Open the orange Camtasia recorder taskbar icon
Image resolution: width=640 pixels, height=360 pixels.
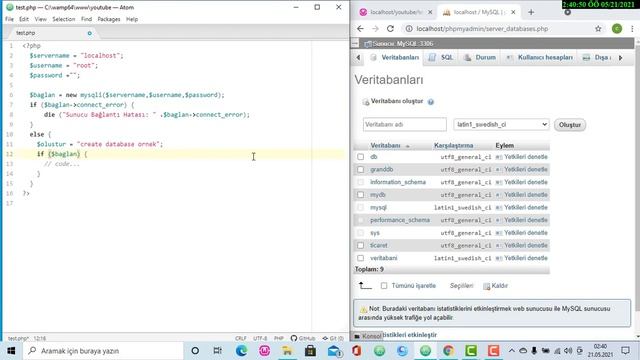click(x=493, y=351)
